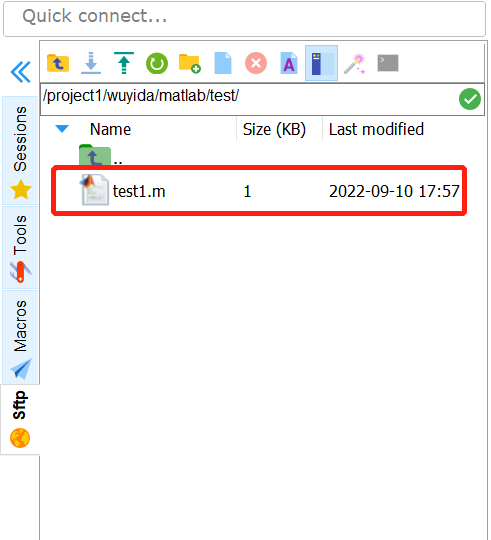491x540 pixels.
Task: Expand the blue triangle column dropdown
Action: 62,129
